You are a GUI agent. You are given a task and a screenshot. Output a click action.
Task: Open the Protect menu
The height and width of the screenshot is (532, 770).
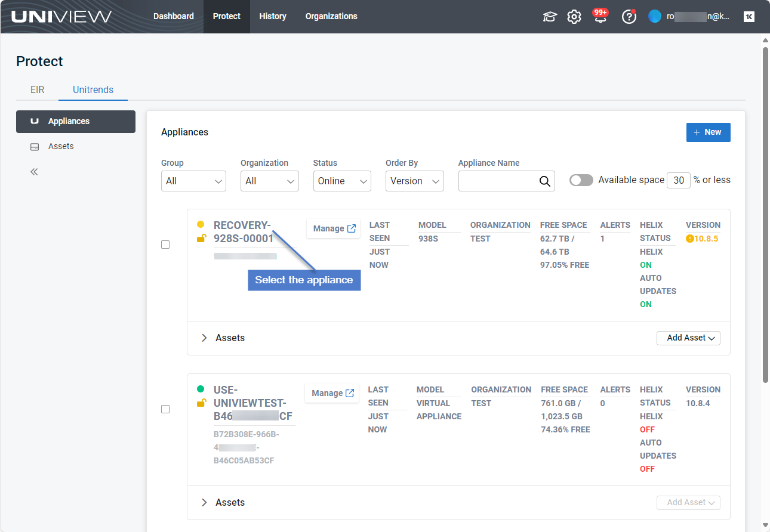[227, 17]
